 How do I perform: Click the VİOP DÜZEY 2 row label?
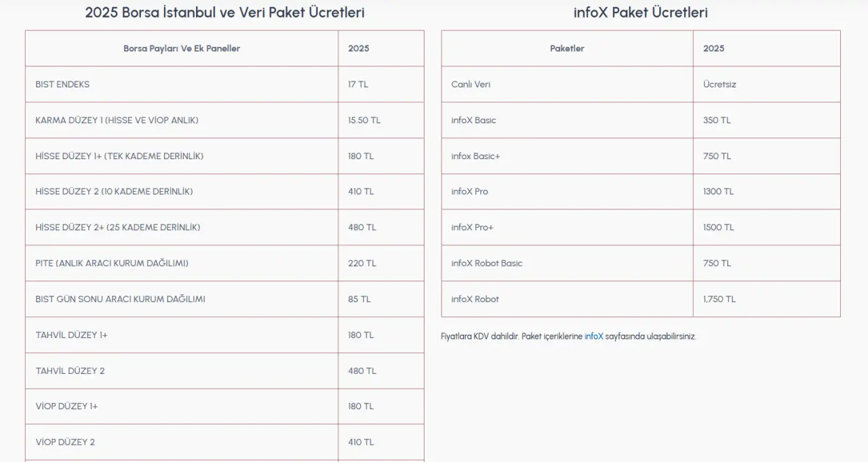coord(65,442)
